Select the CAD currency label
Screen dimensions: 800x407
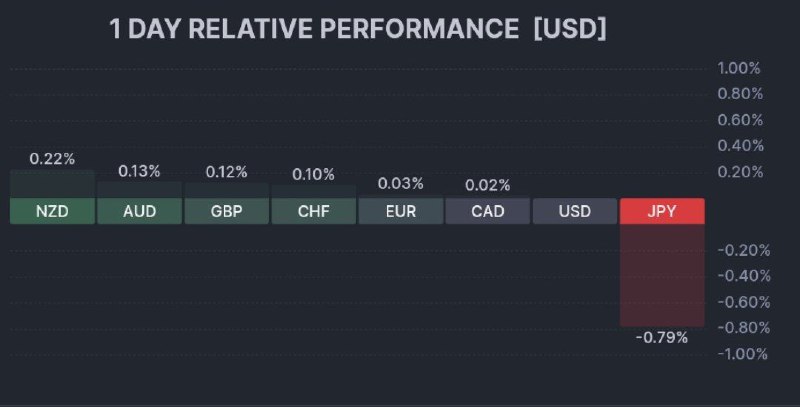[x=488, y=211]
